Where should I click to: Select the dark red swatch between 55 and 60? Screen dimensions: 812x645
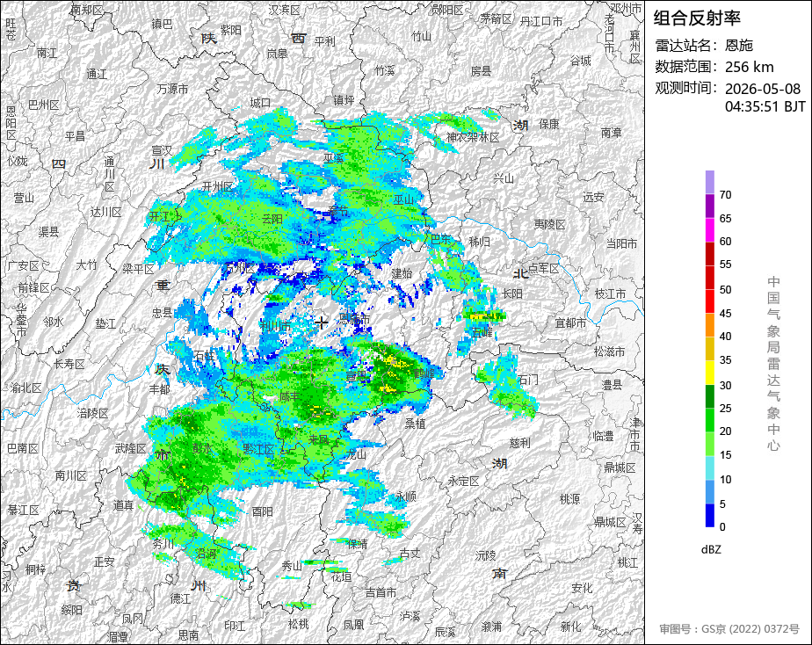click(709, 254)
